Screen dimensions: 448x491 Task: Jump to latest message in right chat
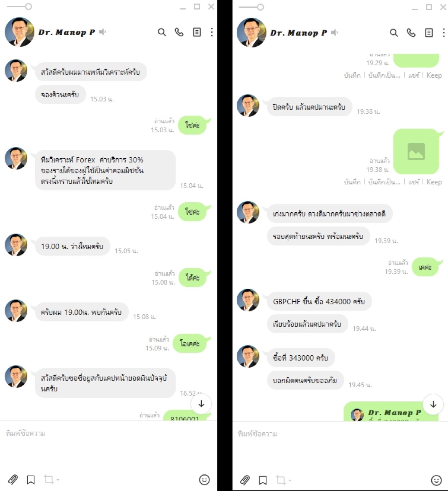433,404
